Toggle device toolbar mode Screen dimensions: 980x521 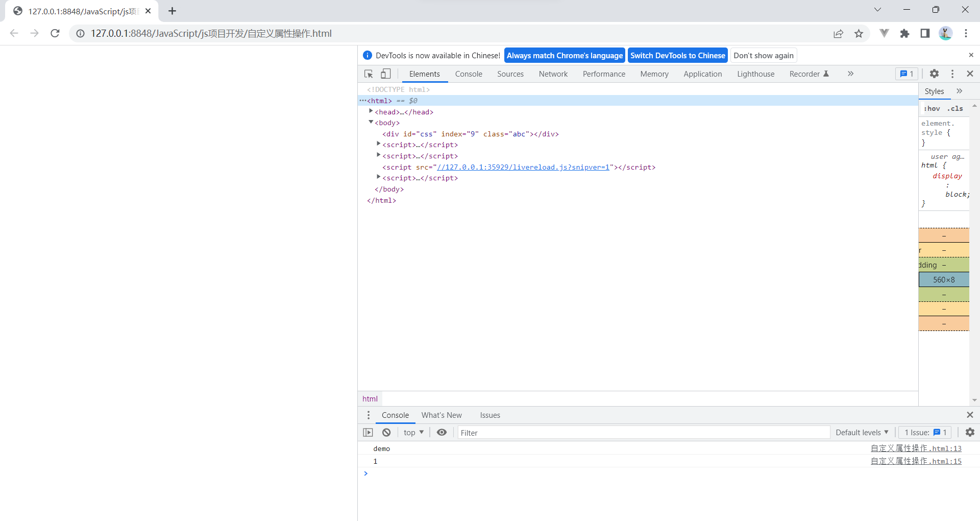pos(386,74)
